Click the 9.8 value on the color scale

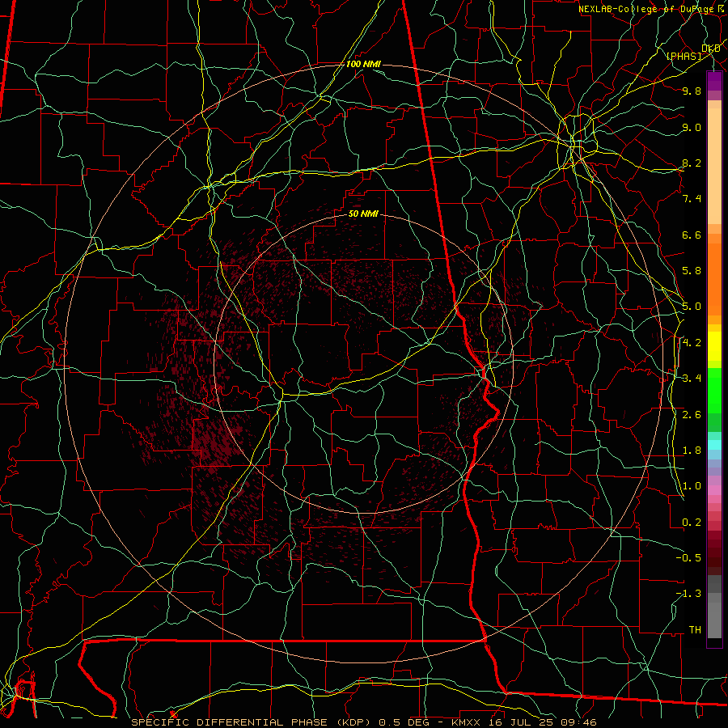pos(692,91)
